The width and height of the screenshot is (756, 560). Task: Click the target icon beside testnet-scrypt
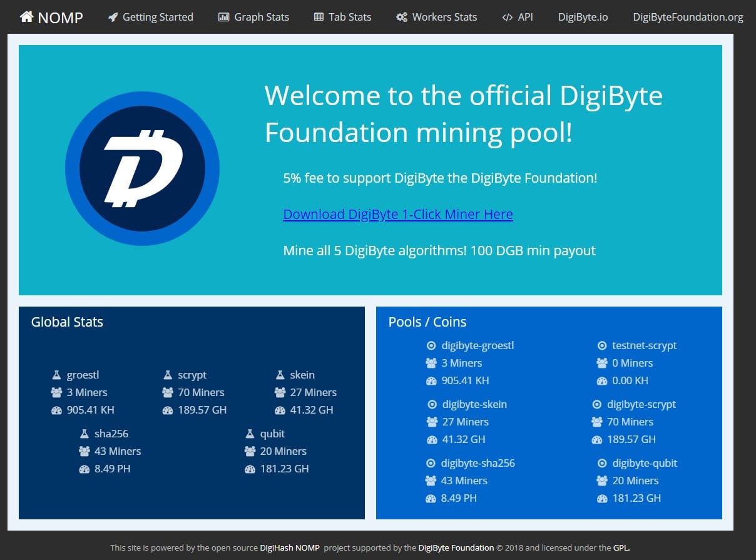click(x=602, y=346)
